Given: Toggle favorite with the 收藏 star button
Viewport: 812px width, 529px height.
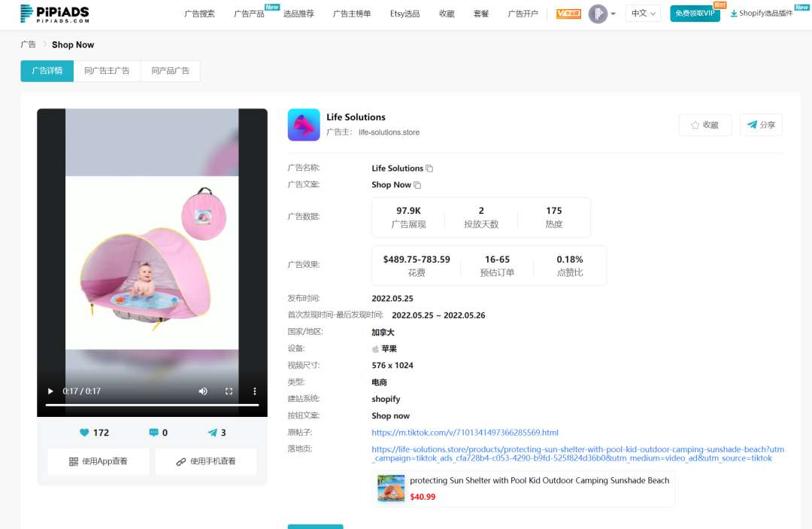Looking at the screenshot, I should click(705, 125).
